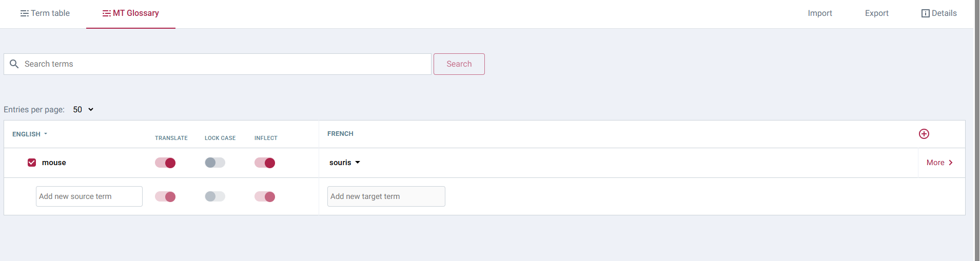
Task: Uncheck the mouse term checkbox
Action: (32, 163)
